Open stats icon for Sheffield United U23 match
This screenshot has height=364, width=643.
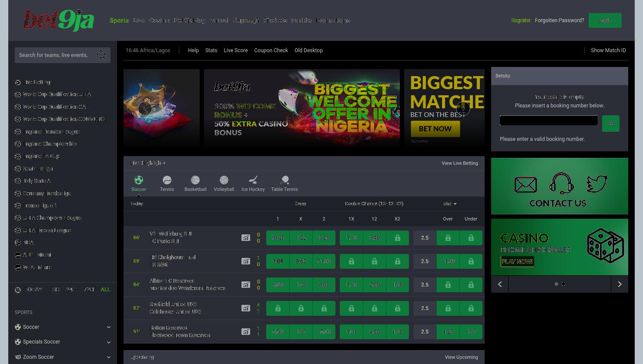[x=246, y=308]
